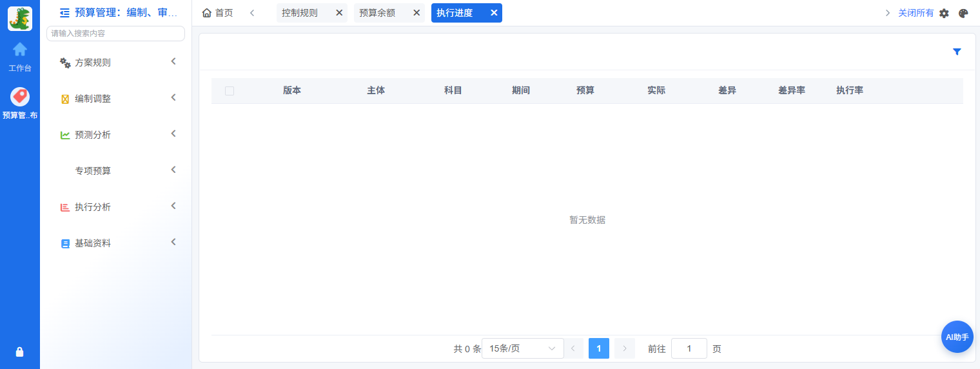
Task: Open the 15条/页 page size dropdown
Action: tap(523, 348)
